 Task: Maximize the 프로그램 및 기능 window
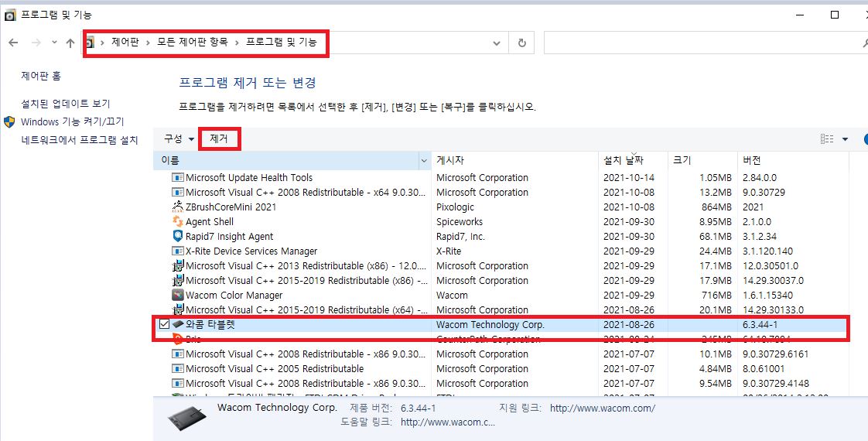point(835,15)
